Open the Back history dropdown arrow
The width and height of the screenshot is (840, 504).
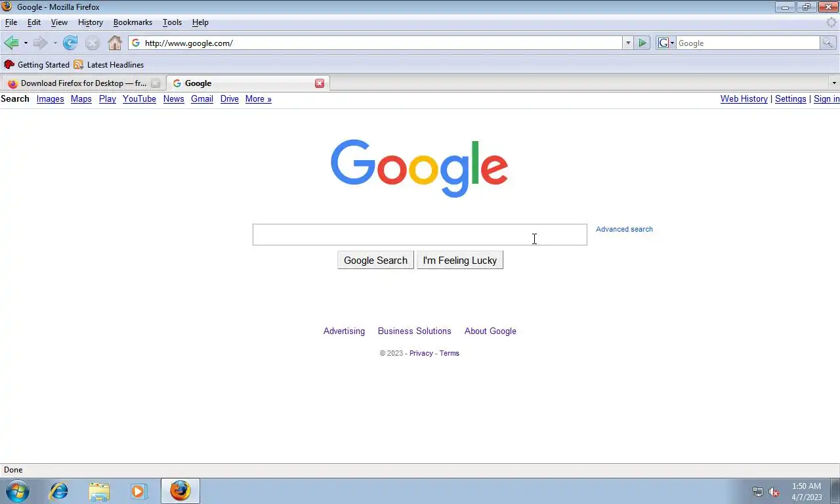[26, 43]
